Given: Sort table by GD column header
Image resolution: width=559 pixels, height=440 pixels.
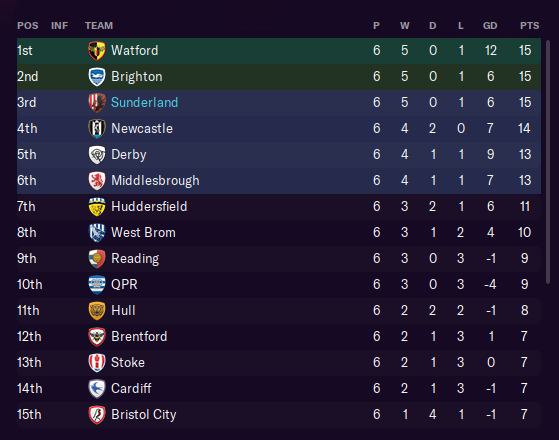Looking at the screenshot, I should pos(490,26).
